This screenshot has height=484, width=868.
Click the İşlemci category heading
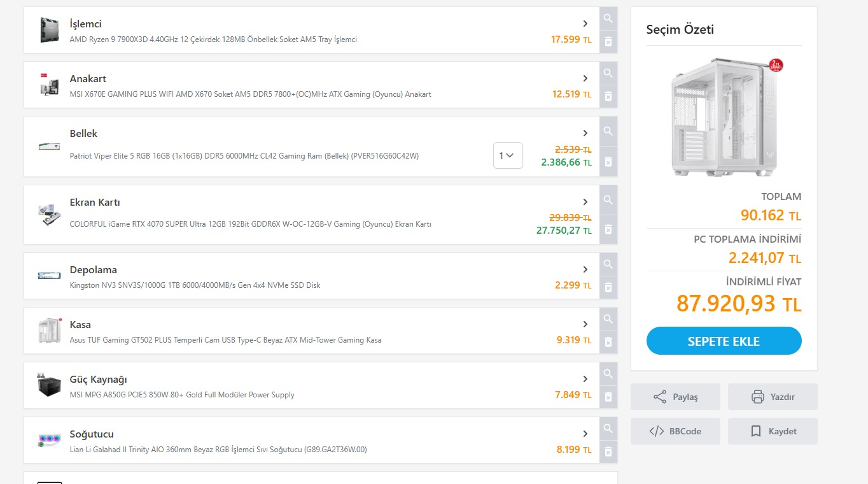pyautogui.click(x=85, y=24)
